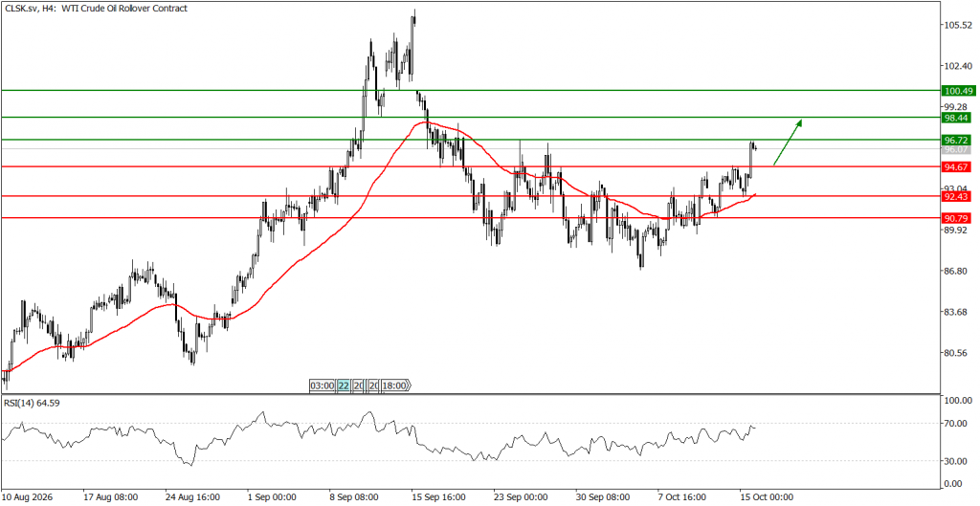Viewport: 980px width, 506px height.
Task: Click the 90.79 red support label
Action: 955,218
